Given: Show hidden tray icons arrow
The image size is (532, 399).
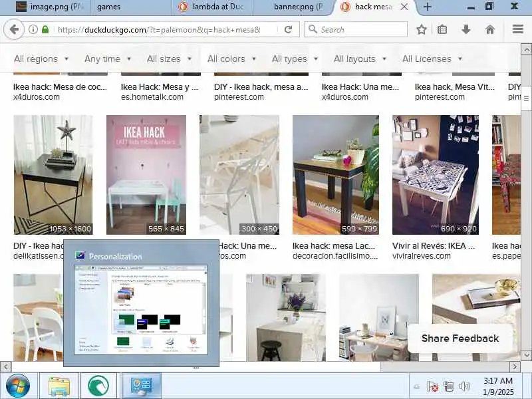Looking at the screenshot, I should [417, 386].
